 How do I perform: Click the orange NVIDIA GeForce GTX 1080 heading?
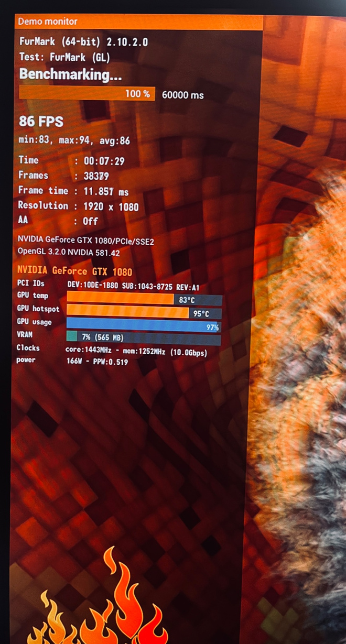point(74,271)
